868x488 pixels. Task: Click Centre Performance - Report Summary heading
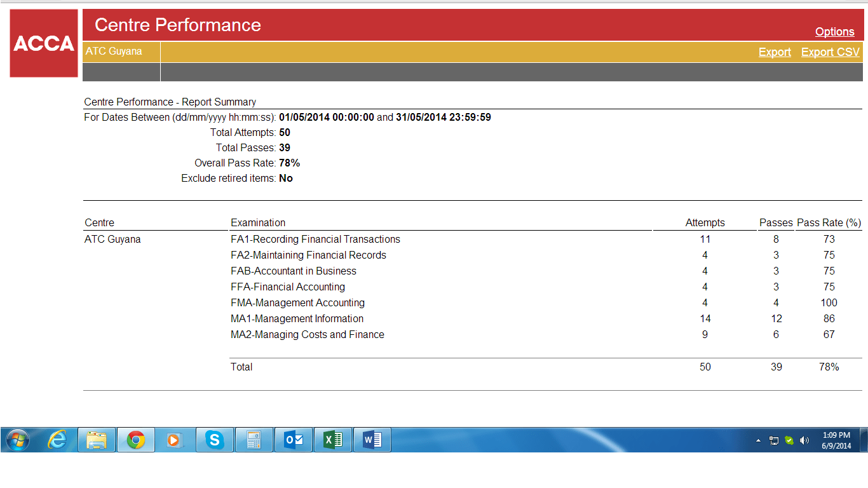pos(170,102)
